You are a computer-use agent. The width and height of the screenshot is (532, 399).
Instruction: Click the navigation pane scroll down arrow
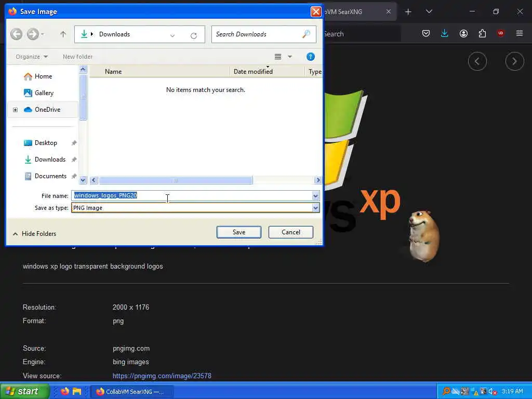83,180
